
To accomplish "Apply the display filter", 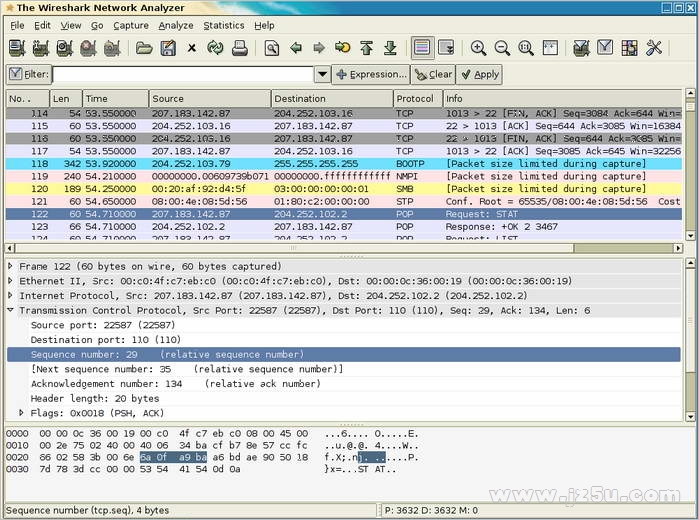I will click(480, 74).
